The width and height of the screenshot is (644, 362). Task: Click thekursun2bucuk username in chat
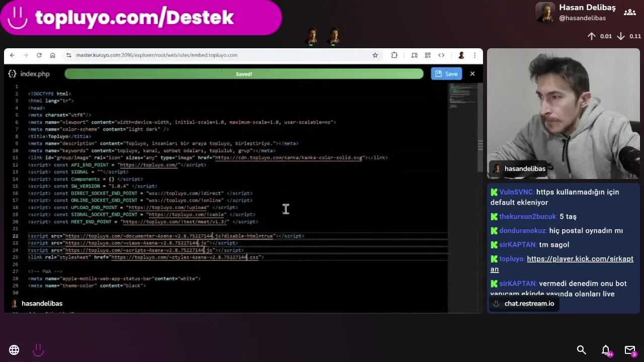[x=528, y=217]
